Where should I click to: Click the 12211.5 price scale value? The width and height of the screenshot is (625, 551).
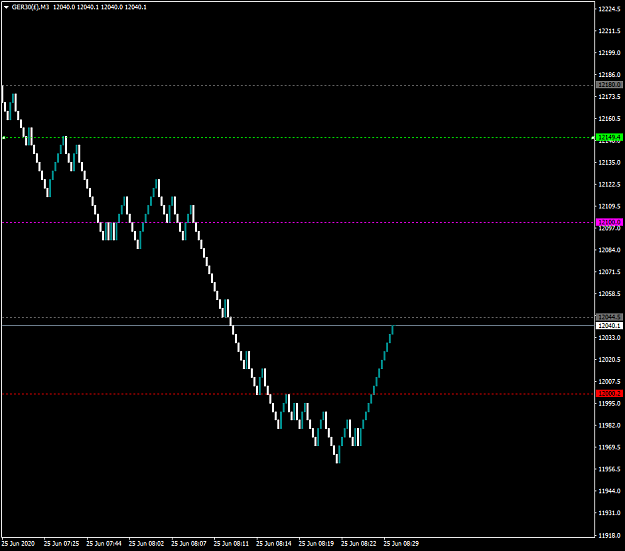(x=609, y=31)
